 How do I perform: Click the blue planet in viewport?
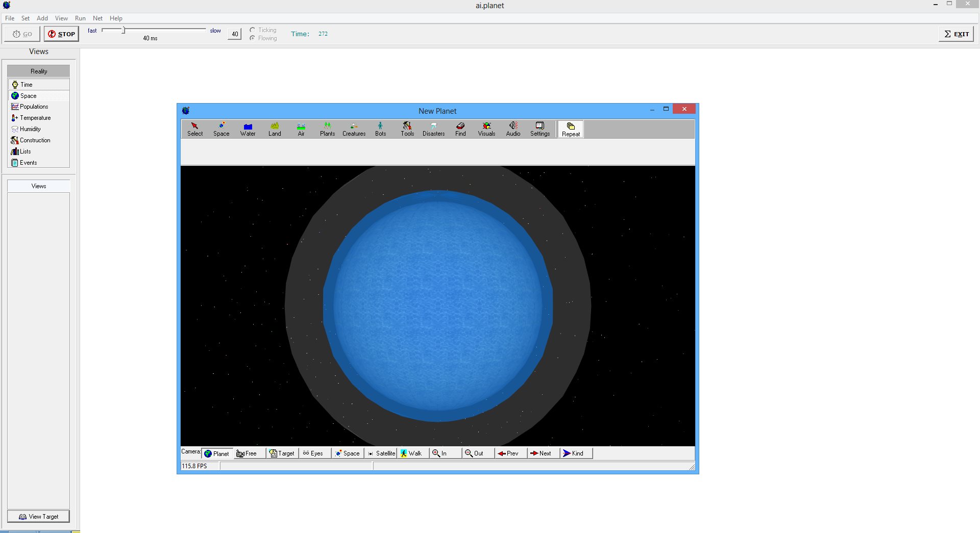click(438, 306)
